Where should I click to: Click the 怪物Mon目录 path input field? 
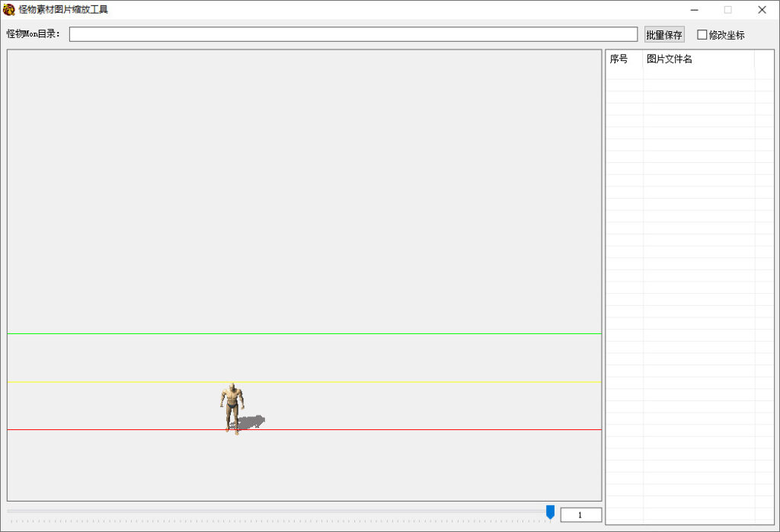353,34
